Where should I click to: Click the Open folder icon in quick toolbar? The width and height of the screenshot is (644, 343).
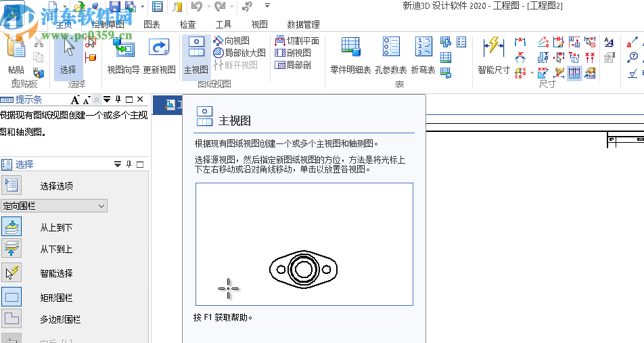80,6
